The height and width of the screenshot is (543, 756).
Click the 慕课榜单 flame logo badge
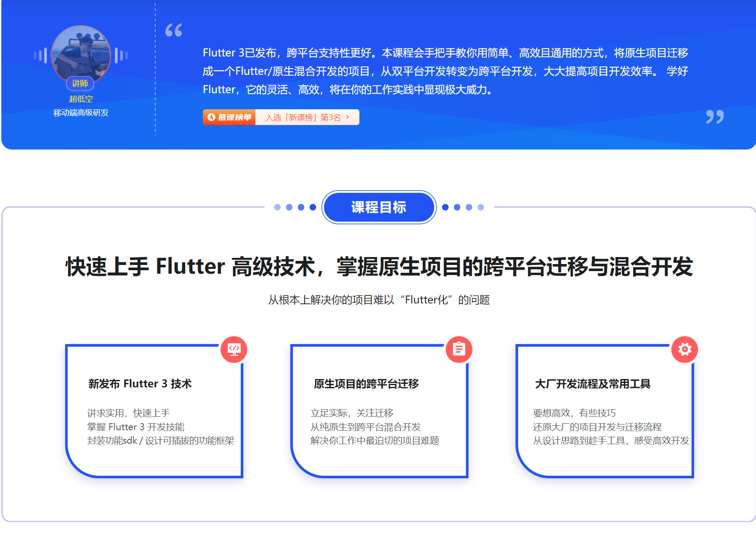point(229,117)
